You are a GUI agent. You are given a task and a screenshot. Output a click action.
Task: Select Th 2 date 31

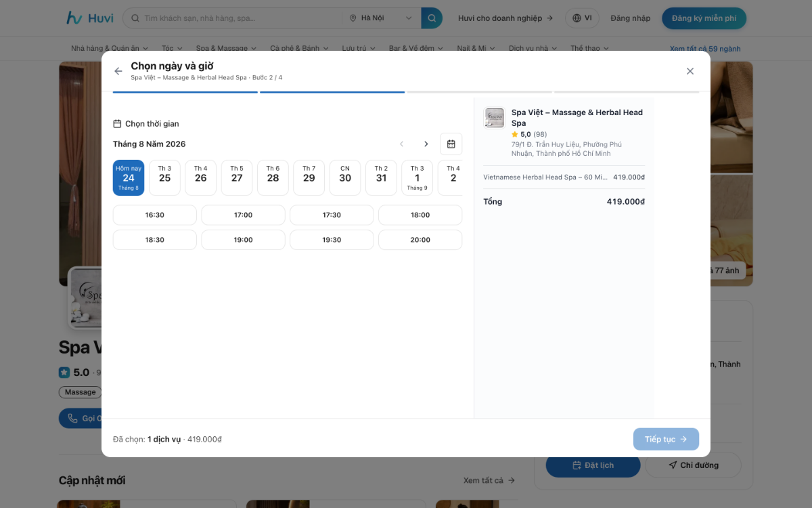[381, 178]
